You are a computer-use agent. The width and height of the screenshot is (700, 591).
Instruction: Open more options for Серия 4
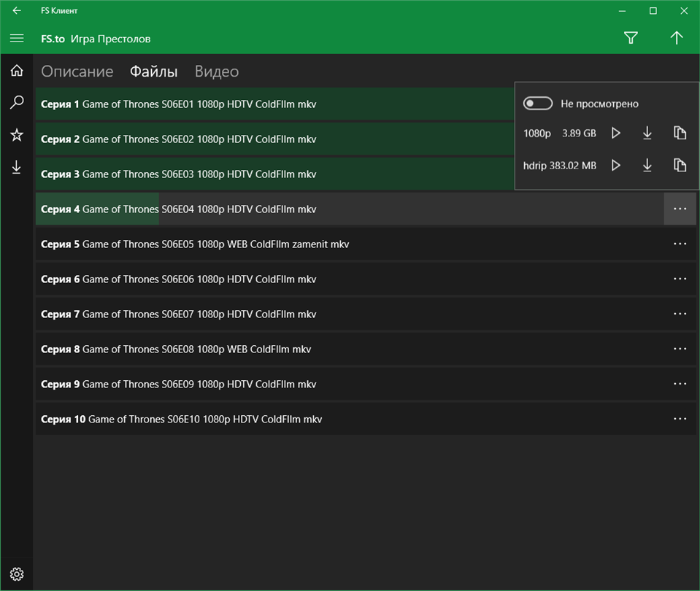(x=680, y=209)
